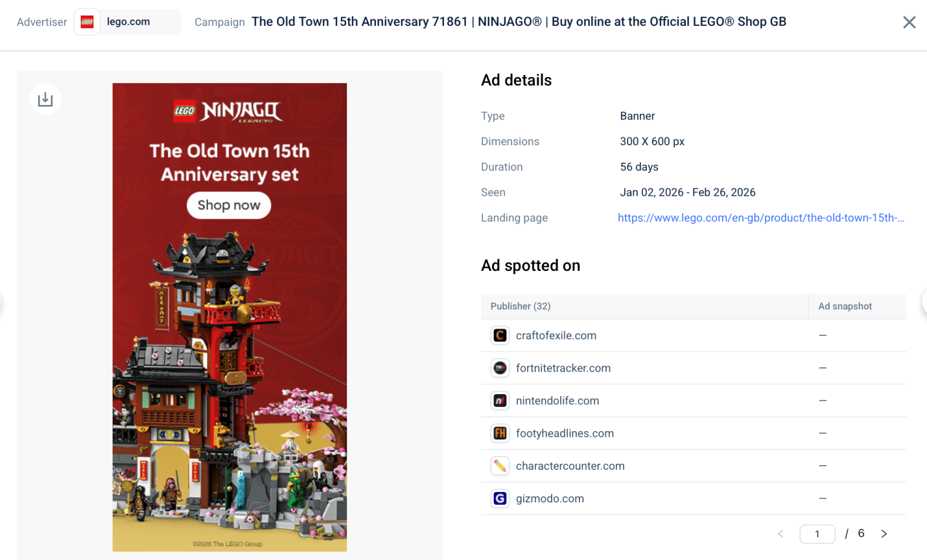Close the ad details panel
Image resolution: width=927 pixels, height=560 pixels.
tap(909, 23)
